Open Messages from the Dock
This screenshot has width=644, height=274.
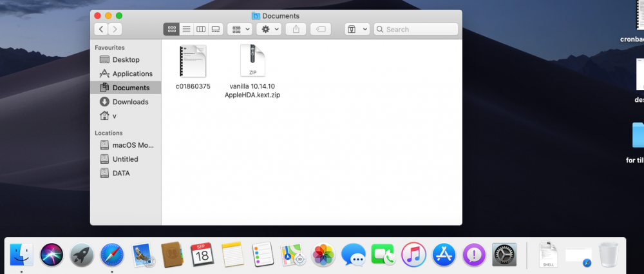[353, 255]
